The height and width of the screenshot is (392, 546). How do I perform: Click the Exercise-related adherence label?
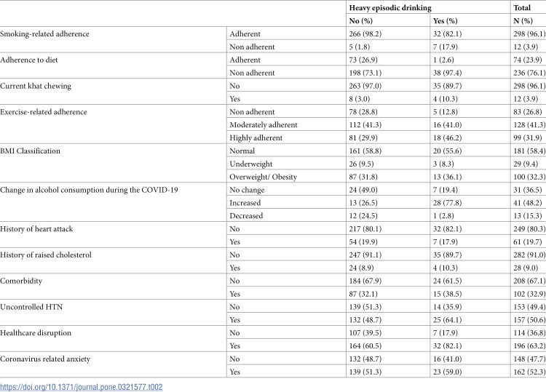tap(44, 112)
